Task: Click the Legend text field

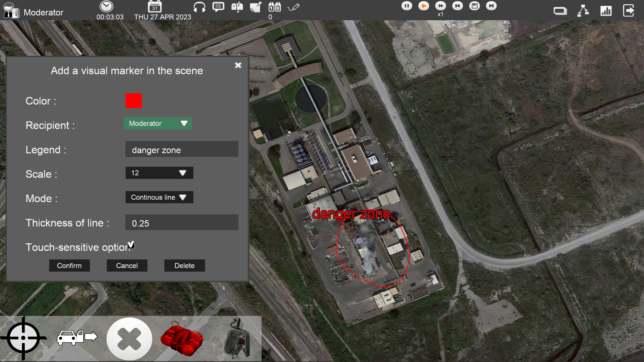Action: point(182,149)
